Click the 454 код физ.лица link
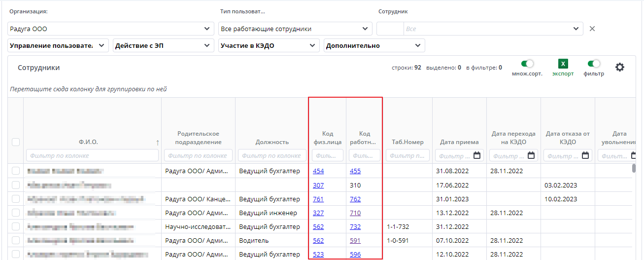This screenshot has width=644, height=260. click(318, 171)
